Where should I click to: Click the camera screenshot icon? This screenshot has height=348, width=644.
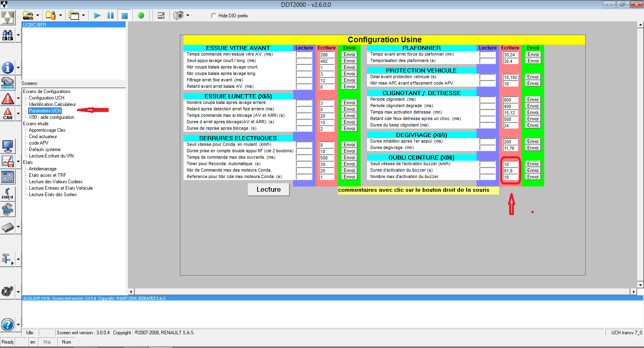(178, 15)
